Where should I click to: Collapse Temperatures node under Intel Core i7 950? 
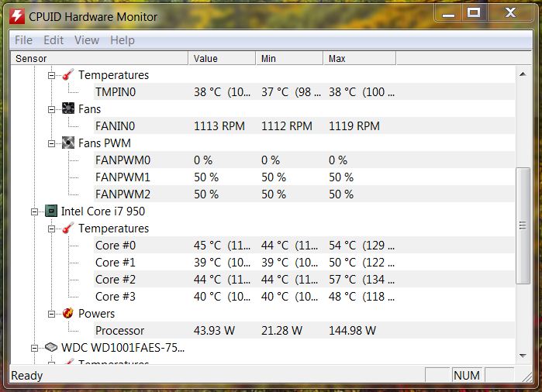point(51,229)
